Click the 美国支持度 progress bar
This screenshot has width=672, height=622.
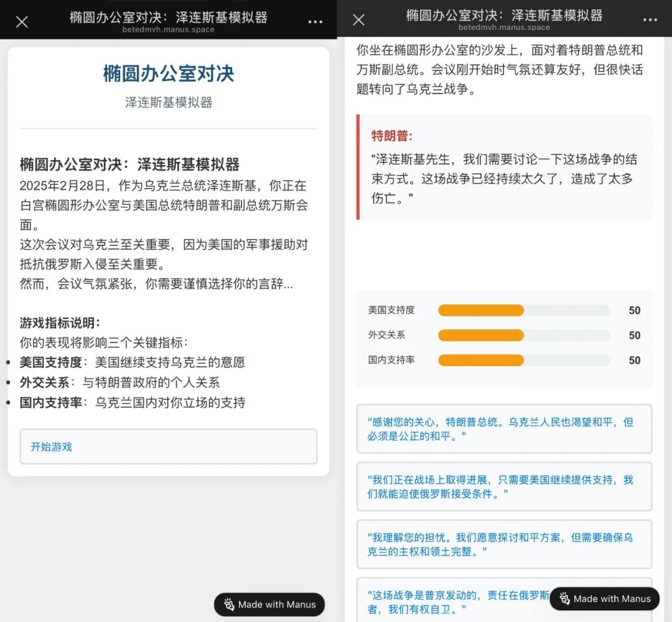click(523, 311)
